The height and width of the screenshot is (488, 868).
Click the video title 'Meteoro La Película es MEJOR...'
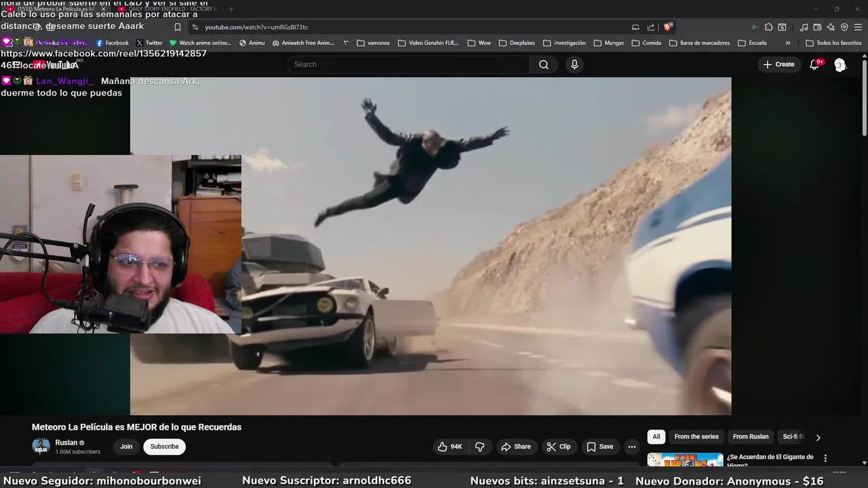point(136,427)
